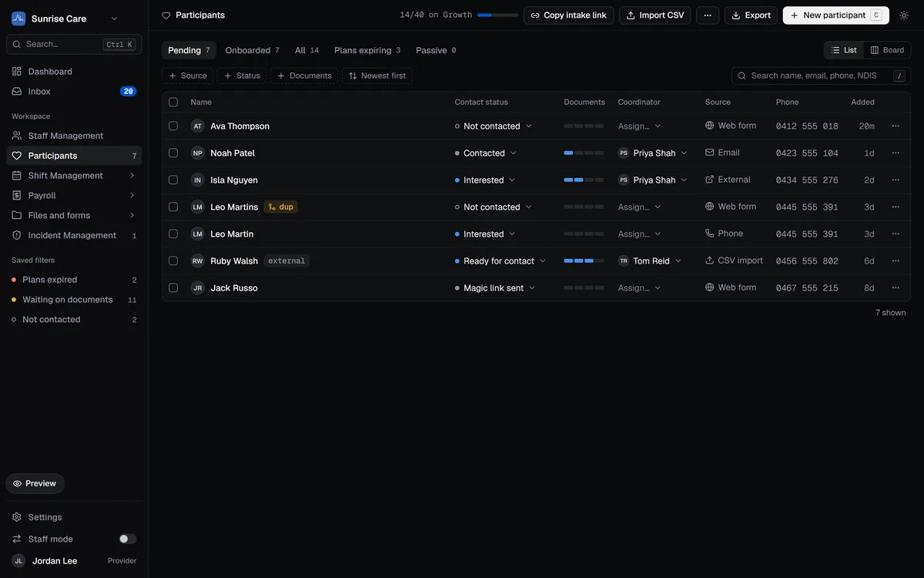Click the CSV import source icon for Ruby Walsh
The height and width of the screenshot is (578, 924).
point(710,260)
